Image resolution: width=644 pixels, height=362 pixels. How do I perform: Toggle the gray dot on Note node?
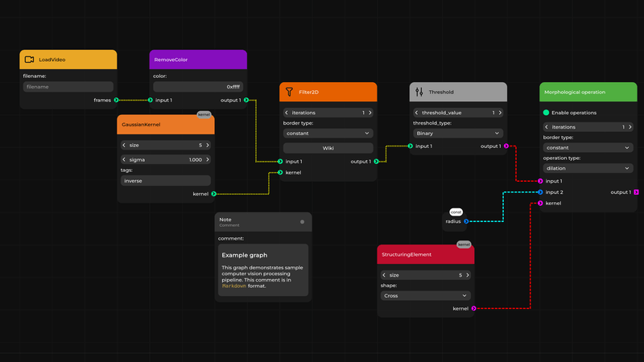pos(302,222)
